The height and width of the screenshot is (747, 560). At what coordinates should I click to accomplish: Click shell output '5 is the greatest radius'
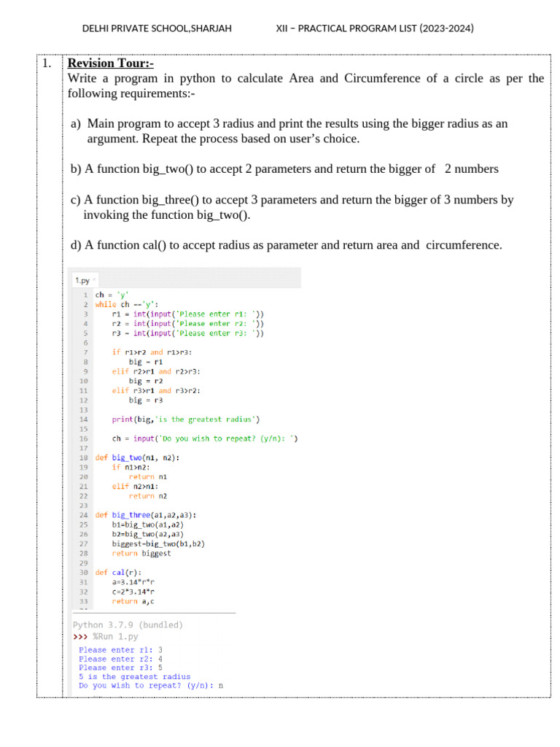point(135,676)
